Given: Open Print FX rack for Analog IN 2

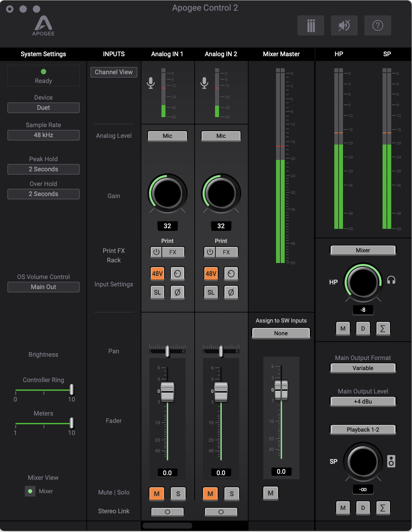Looking at the screenshot, I should click(226, 252).
